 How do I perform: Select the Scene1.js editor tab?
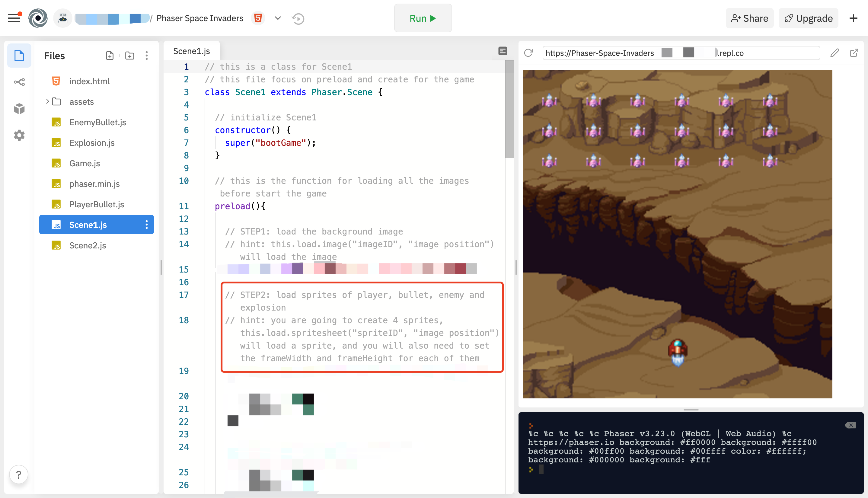coord(192,51)
